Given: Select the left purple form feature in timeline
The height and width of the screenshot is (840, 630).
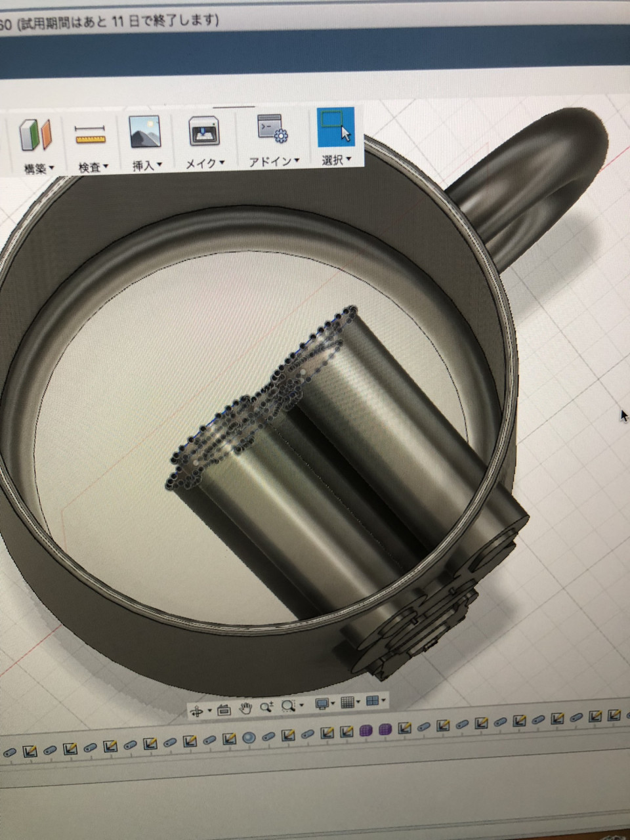Looking at the screenshot, I should 366,730.
